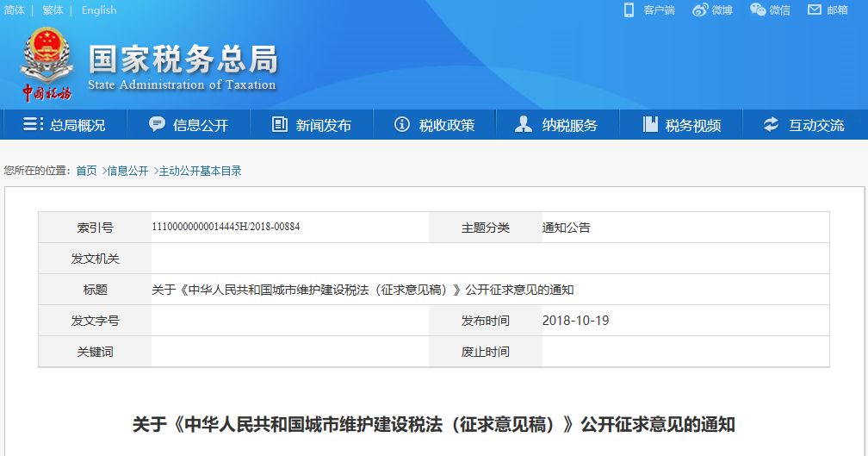The height and width of the screenshot is (456, 868).
Task: Switch language to 繁体
Action: (53, 10)
